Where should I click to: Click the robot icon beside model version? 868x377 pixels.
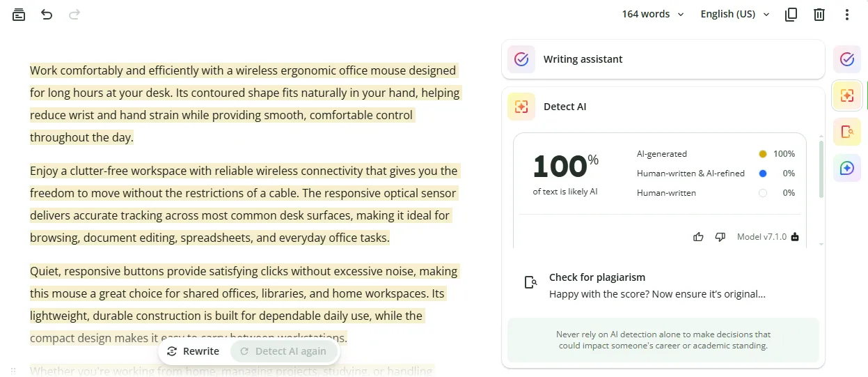point(795,237)
